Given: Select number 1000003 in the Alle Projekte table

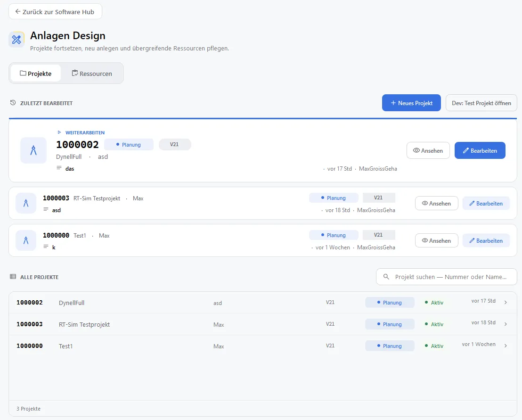Looking at the screenshot, I should (30, 324).
